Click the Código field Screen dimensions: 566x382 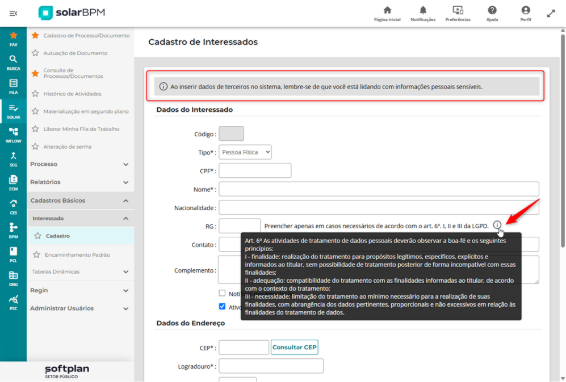coord(231,134)
